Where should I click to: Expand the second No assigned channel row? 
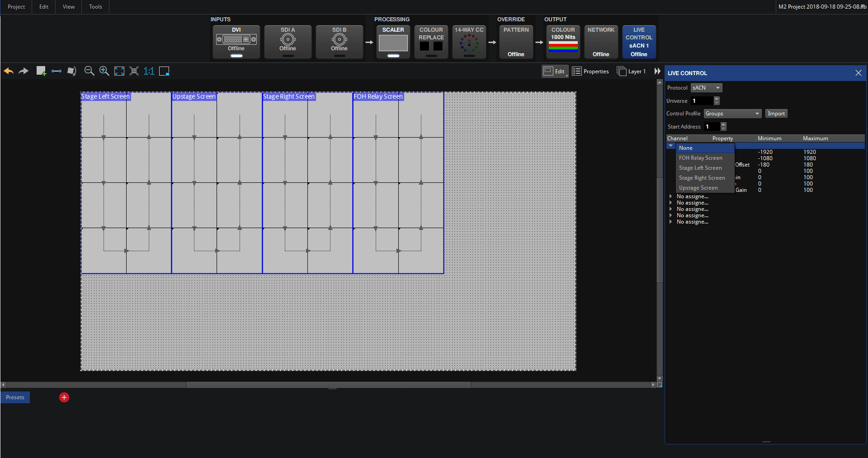(x=671, y=203)
